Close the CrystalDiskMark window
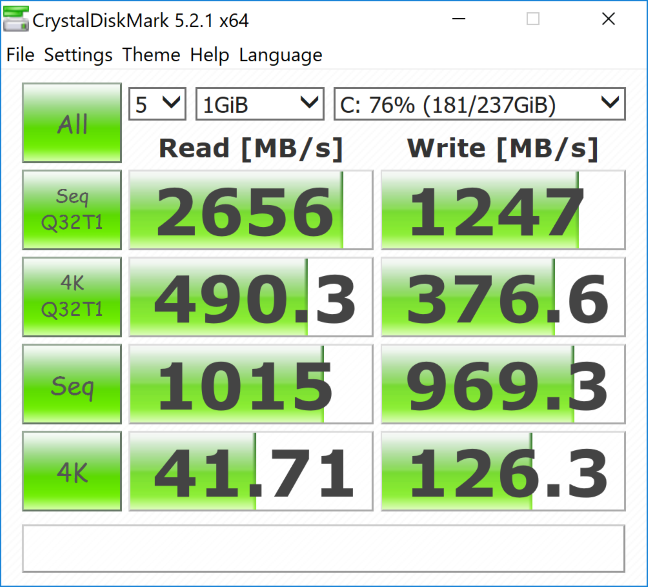This screenshot has width=648, height=587. [x=608, y=19]
